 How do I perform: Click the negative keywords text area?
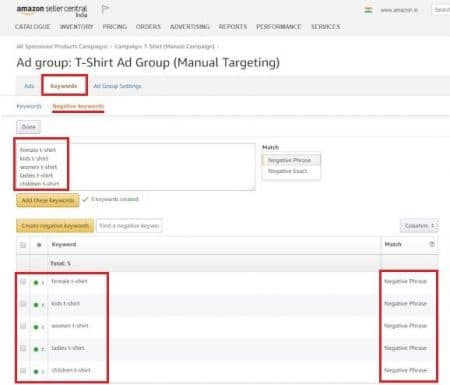coord(135,167)
